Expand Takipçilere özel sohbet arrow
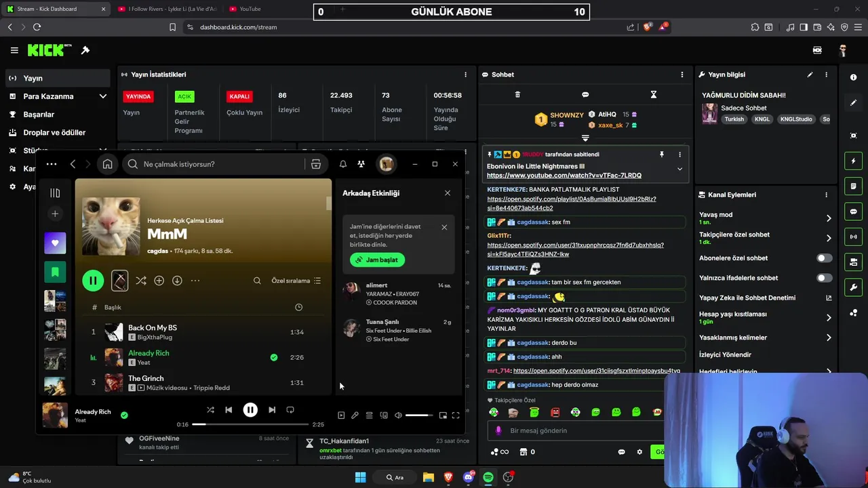Screen dimensions: 868x488 pyautogui.click(x=829, y=238)
